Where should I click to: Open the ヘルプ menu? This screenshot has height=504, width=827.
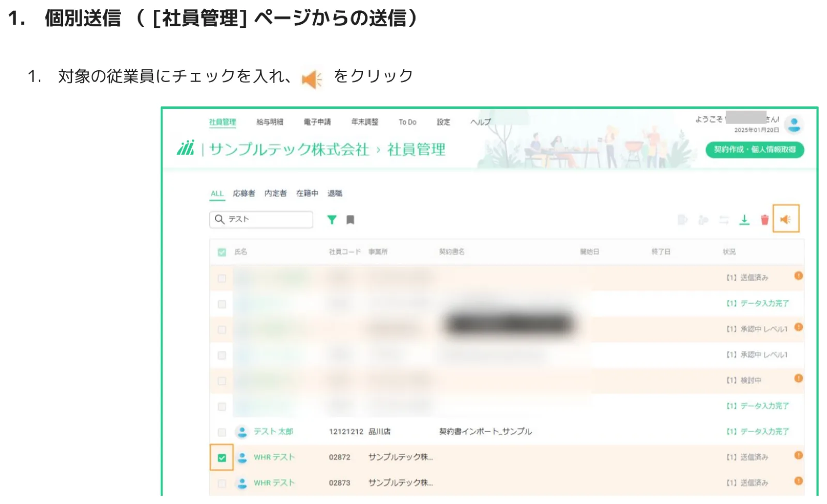coord(481,122)
